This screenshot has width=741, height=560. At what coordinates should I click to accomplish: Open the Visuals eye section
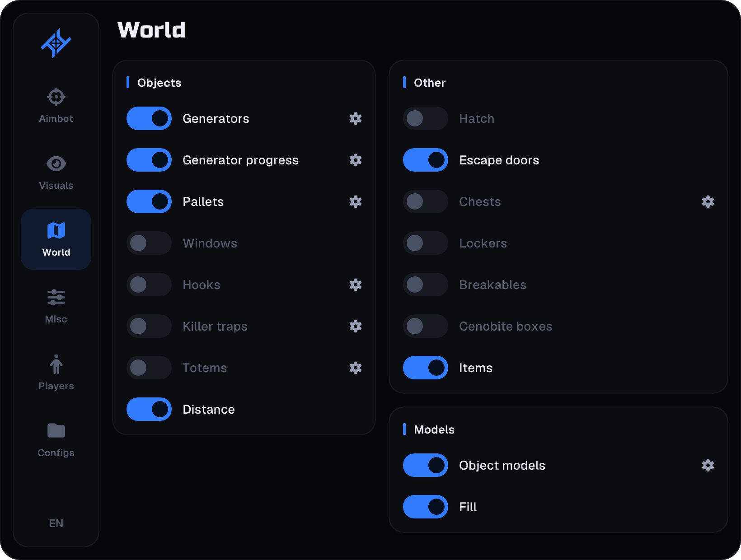56,173
